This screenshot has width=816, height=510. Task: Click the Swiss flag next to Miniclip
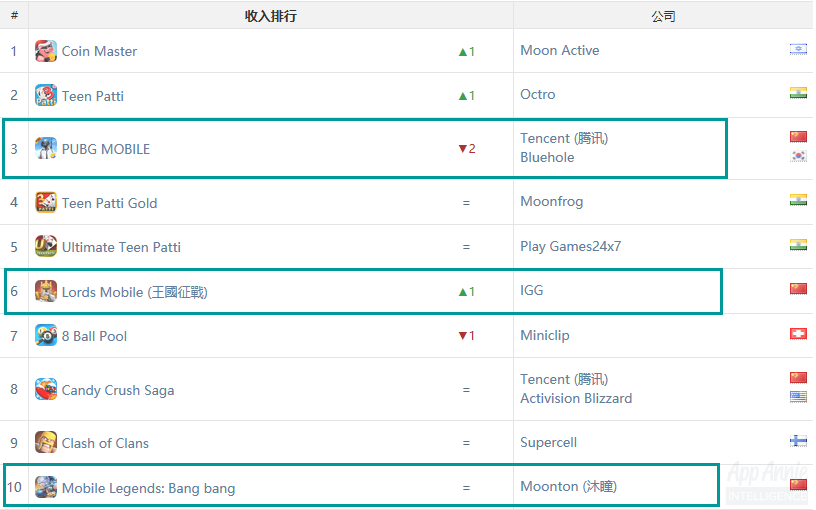tap(798, 334)
